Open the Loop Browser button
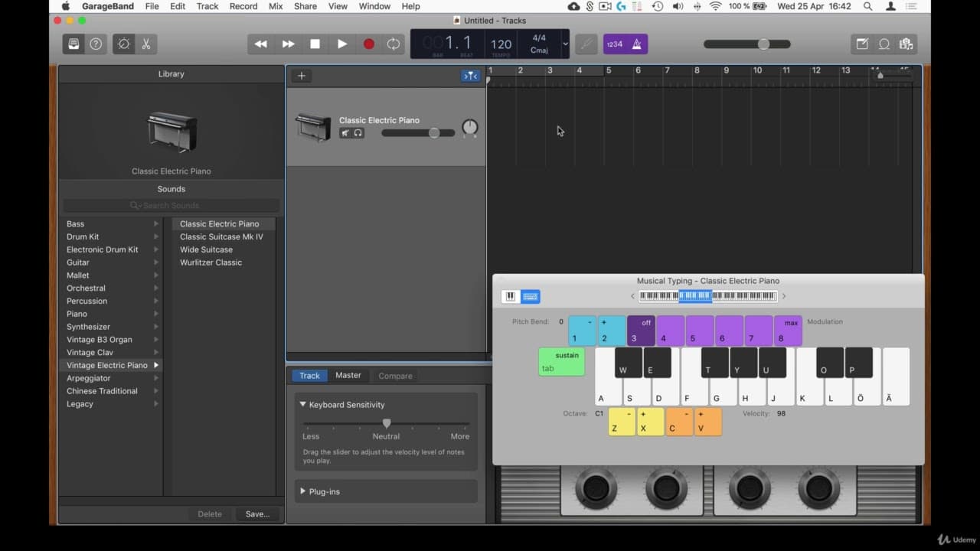980x551 pixels. point(884,44)
